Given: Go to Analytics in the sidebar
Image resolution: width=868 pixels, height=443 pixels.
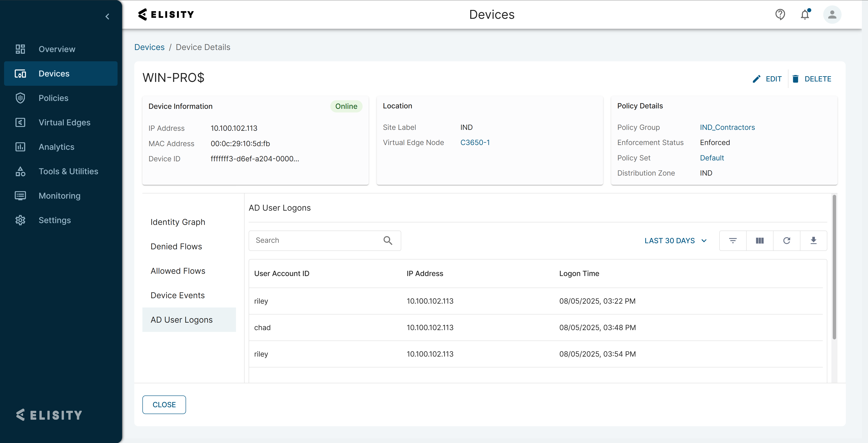Looking at the screenshot, I should 57,147.
